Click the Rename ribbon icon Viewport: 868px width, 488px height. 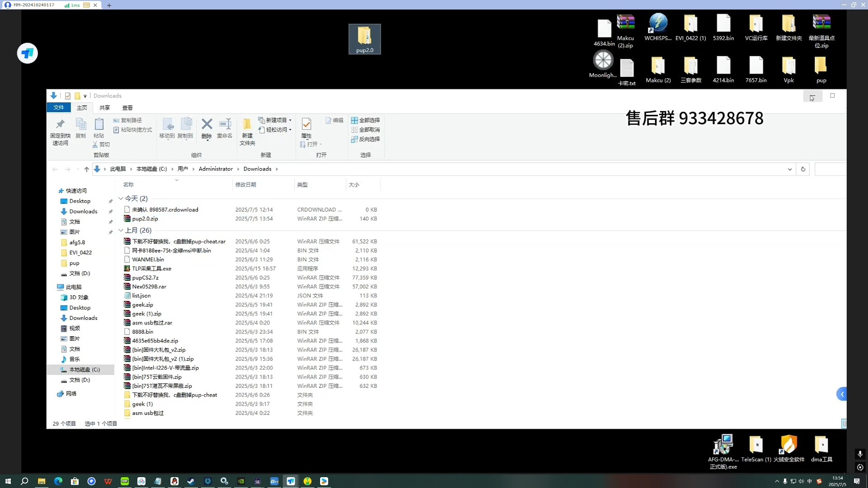(225, 124)
